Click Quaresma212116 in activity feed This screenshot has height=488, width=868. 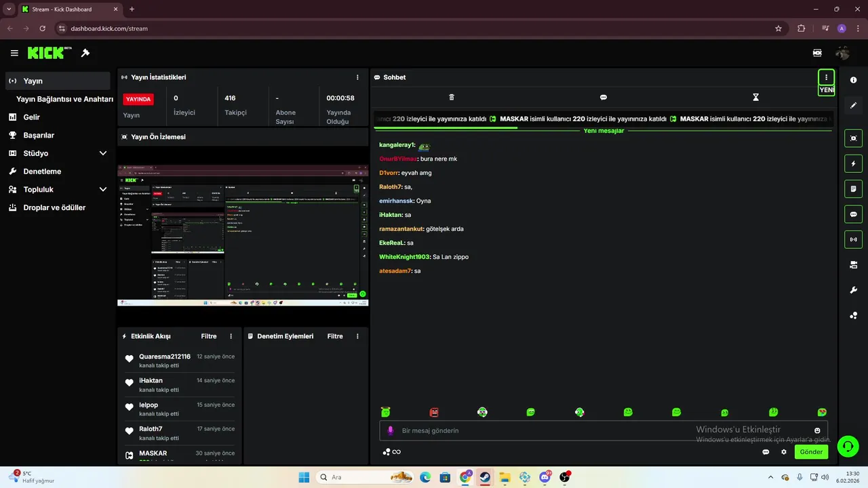click(x=165, y=357)
